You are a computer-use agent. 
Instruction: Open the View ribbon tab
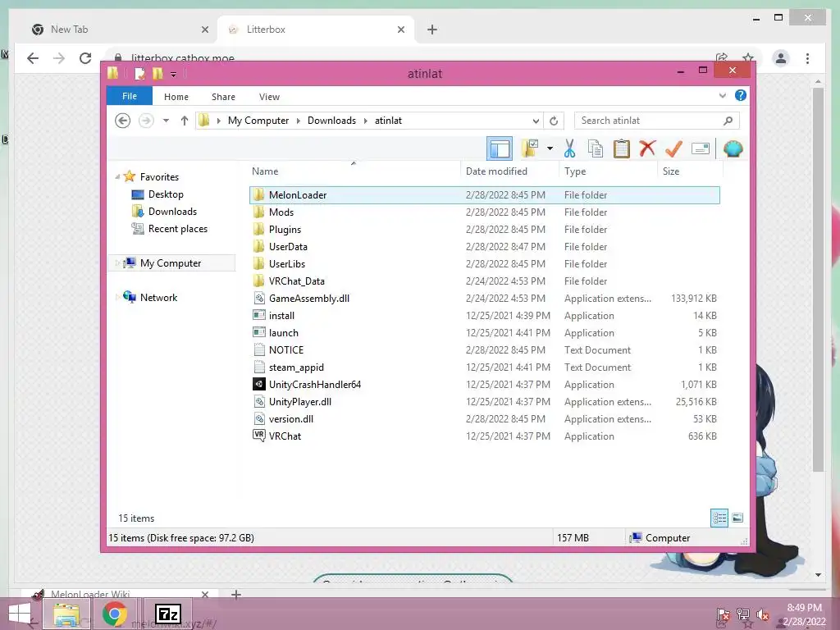[x=269, y=97]
